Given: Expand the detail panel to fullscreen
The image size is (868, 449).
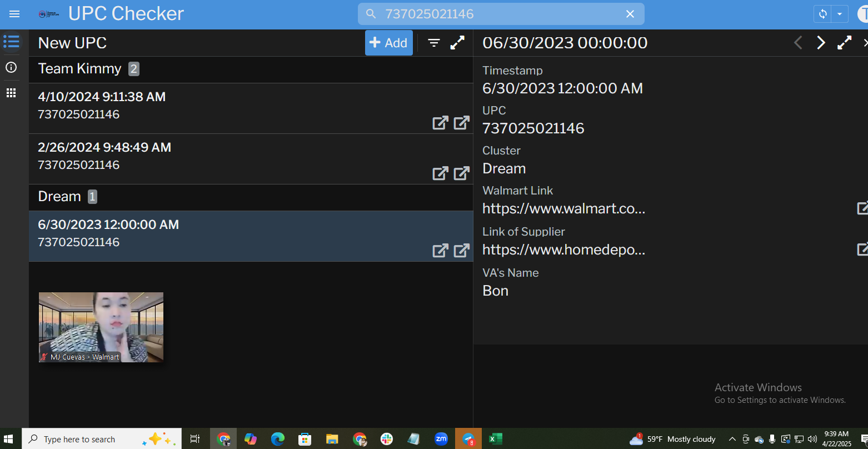Looking at the screenshot, I should pyautogui.click(x=844, y=43).
